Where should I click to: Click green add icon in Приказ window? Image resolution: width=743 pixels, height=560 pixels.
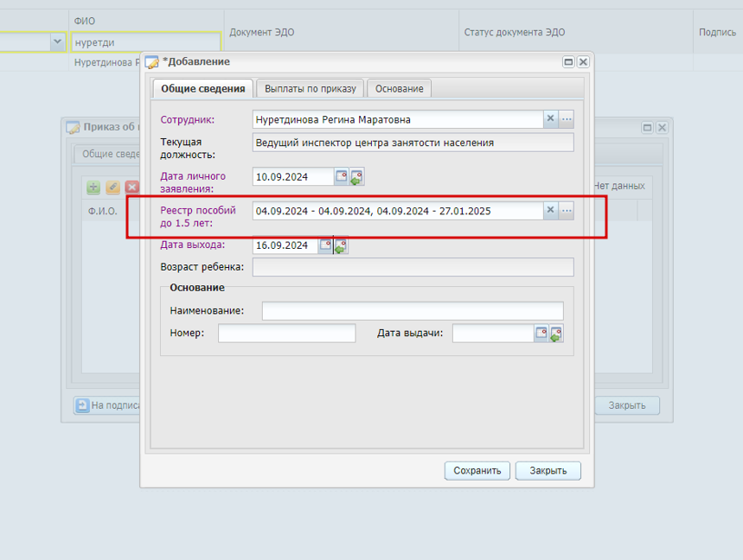93,187
